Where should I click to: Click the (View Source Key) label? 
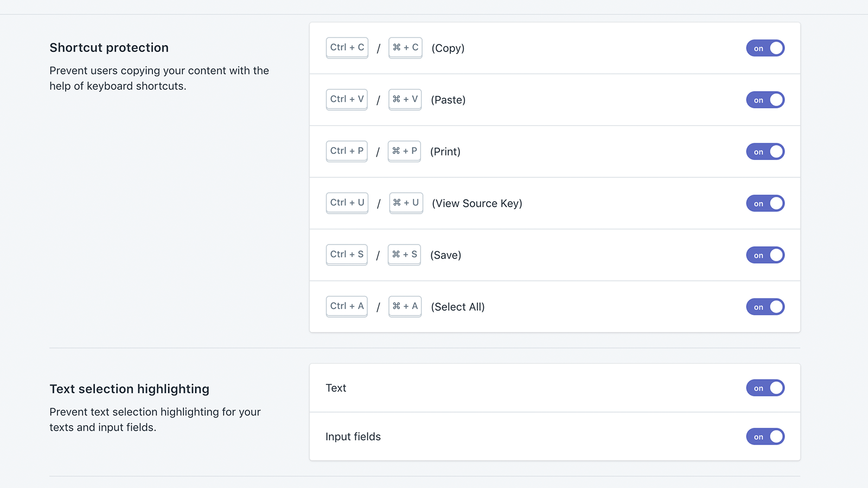(x=477, y=203)
